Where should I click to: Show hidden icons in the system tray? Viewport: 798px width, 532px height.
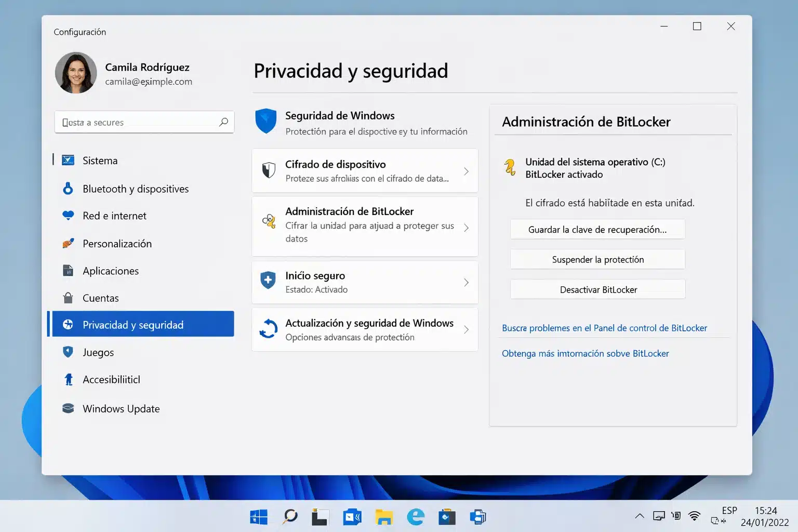(639, 516)
